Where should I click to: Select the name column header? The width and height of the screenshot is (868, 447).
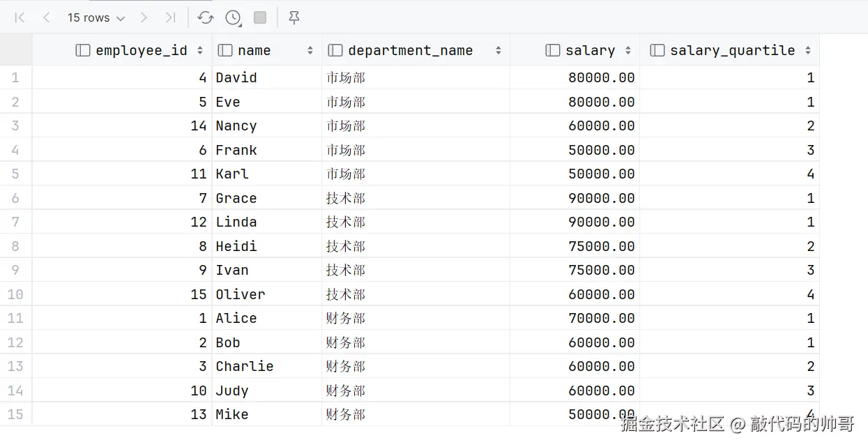click(254, 50)
